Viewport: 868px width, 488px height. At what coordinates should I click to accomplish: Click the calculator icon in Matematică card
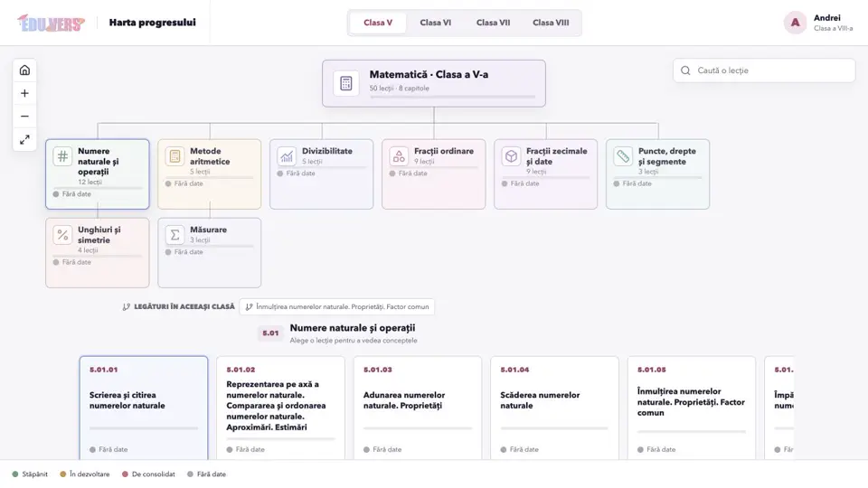click(x=346, y=83)
